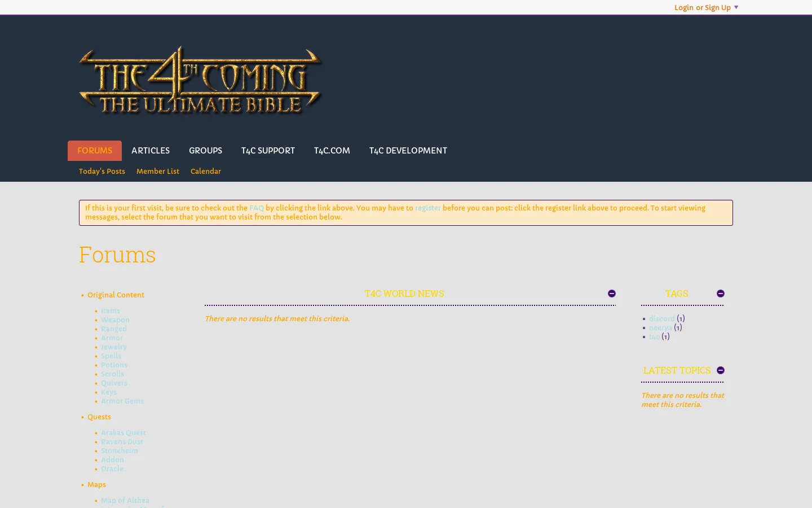Viewport: 812px width, 508px height.
Task: Open the Addon forum
Action: pyautogui.click(x=112, y=459)
